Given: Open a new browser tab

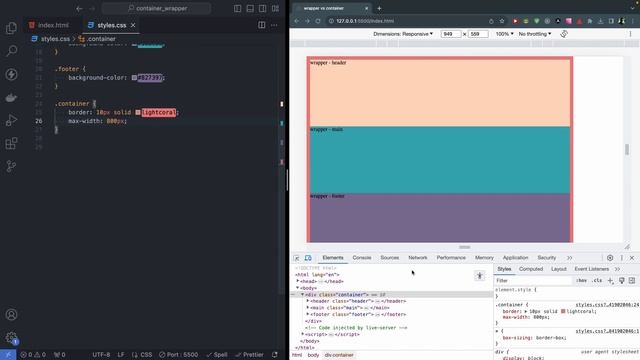Looking at the screenshot, I should tap(379, 8).
